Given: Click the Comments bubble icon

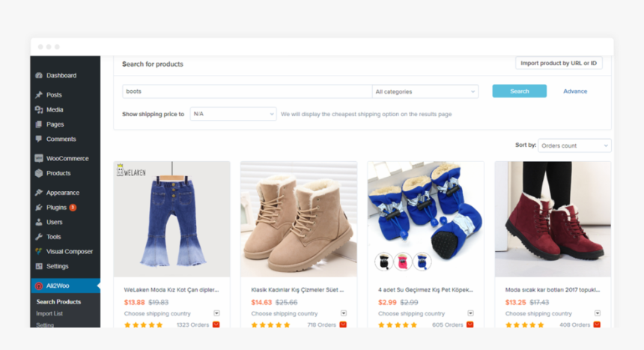Looking at the screenshot, I should [38, 139].
